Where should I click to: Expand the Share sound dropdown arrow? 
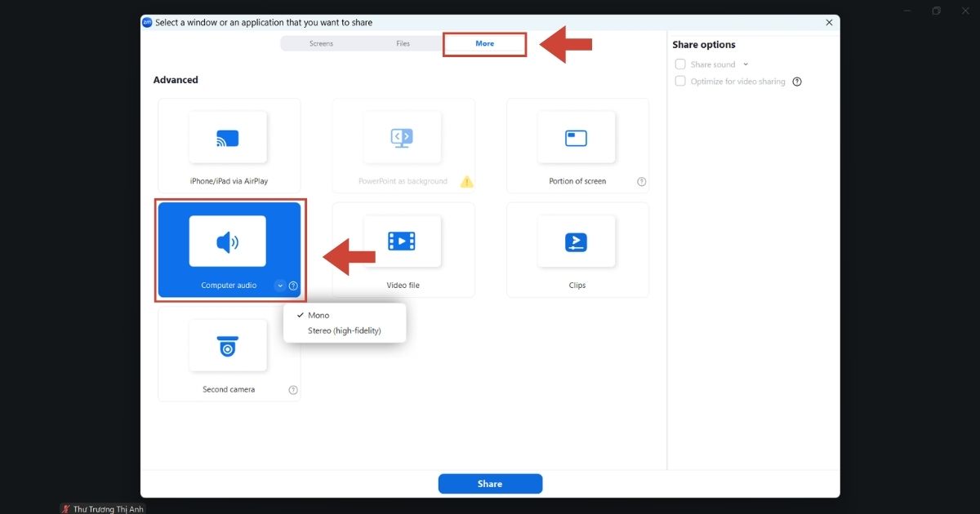click(x=746, y=64)
